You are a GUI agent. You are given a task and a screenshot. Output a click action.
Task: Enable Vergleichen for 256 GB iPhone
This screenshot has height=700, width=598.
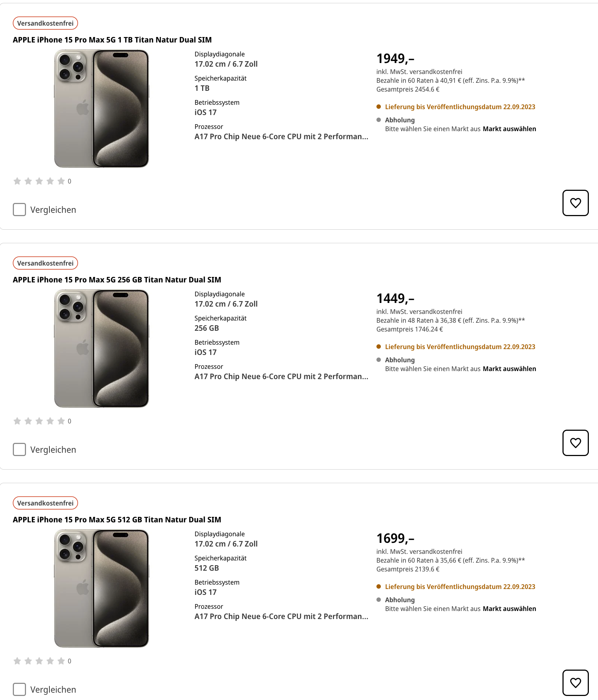[x=19, y=449]
